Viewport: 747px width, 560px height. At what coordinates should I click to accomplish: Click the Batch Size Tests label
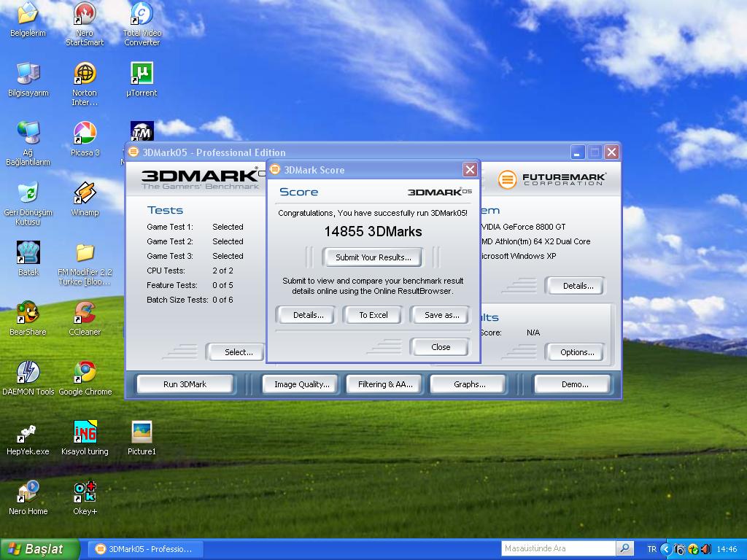pos(177,300)
